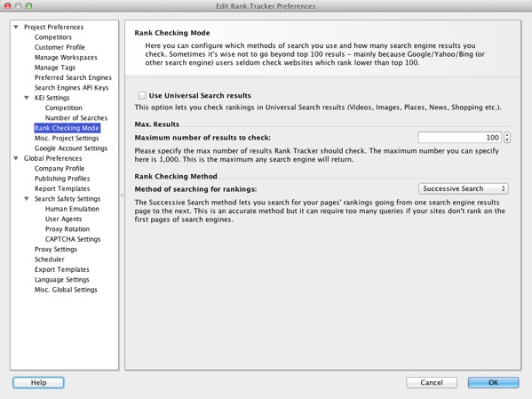
Task: Select Competitors in the preferences tree
Action: 53,37
